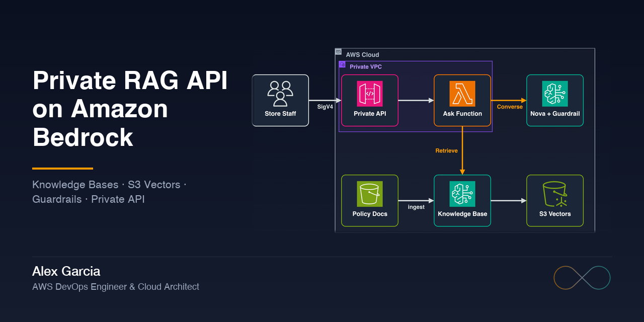Image resolution: width=644 pixels, height=322 pixels.
Task: Click the 'Converse' arrow label
Action: [x=510, y=107]
